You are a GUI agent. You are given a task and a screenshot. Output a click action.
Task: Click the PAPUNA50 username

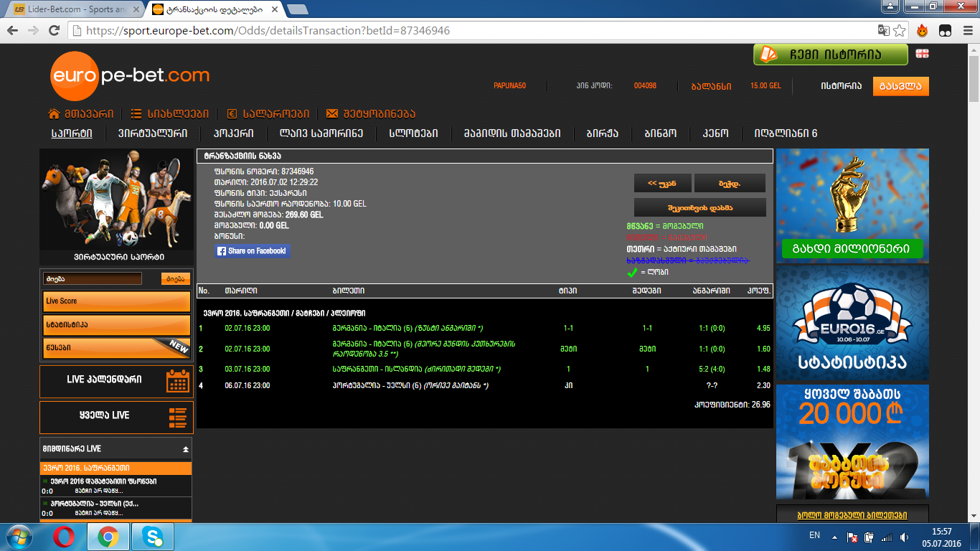pos(509,86)
